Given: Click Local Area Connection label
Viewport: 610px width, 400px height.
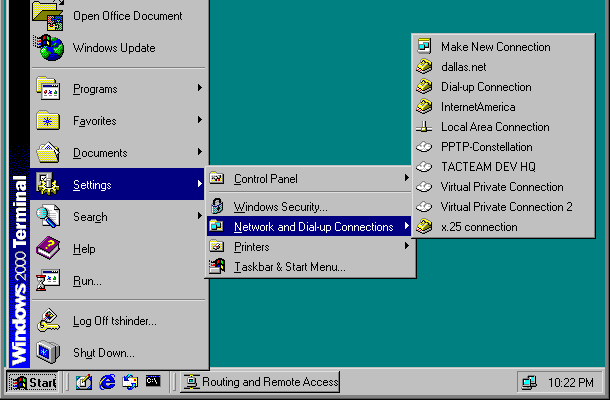Looking at the screenshot, I should [495, 127].
